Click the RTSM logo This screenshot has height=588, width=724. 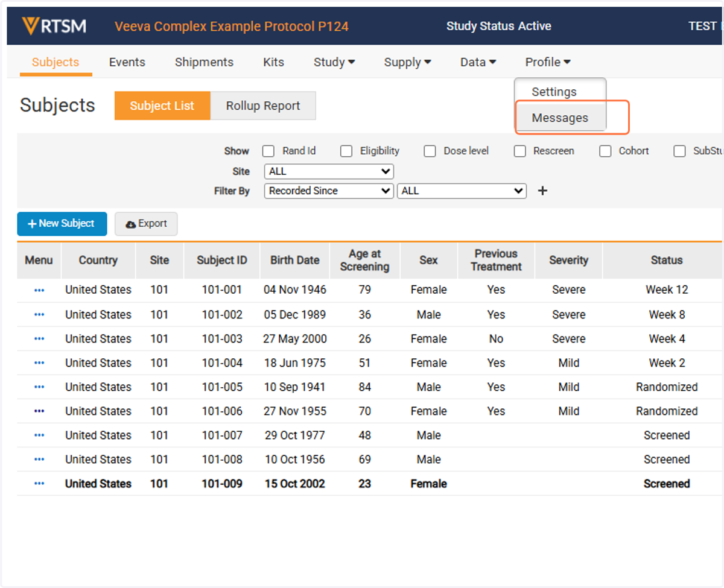click(54, 26)
